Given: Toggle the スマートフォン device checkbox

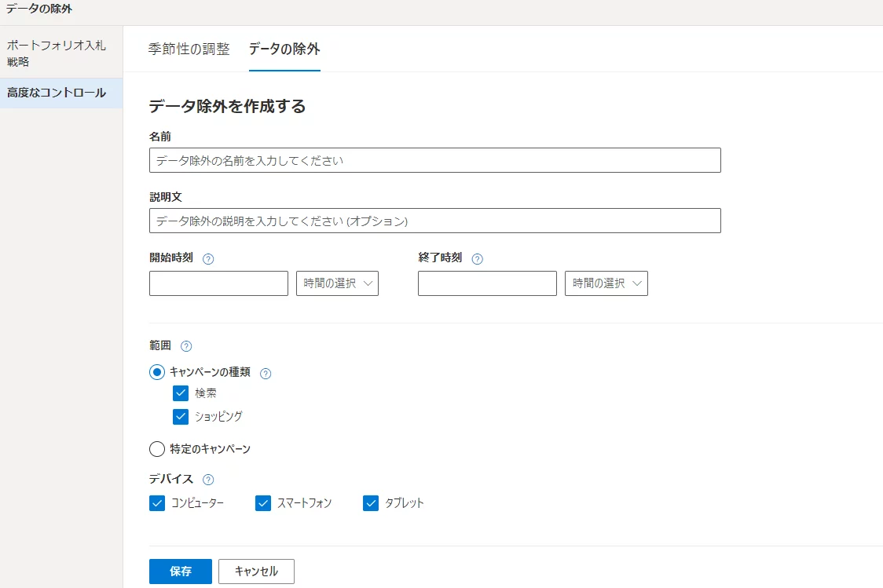Looking at the screenshot, I should pos(263,503).
